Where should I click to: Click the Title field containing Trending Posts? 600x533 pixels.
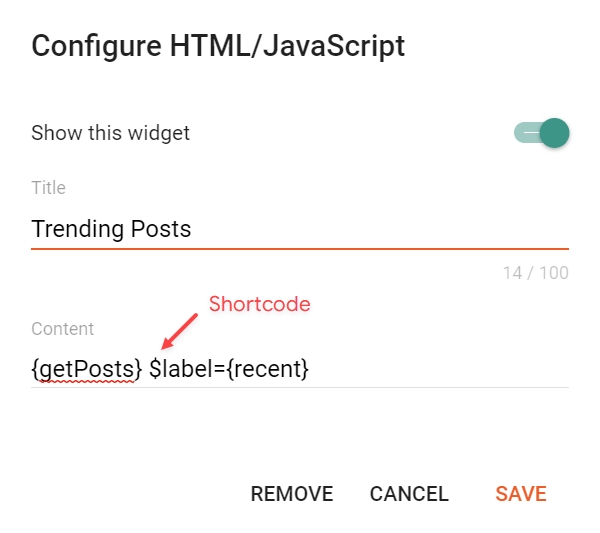pyautogui.click(x=300, y=229)
